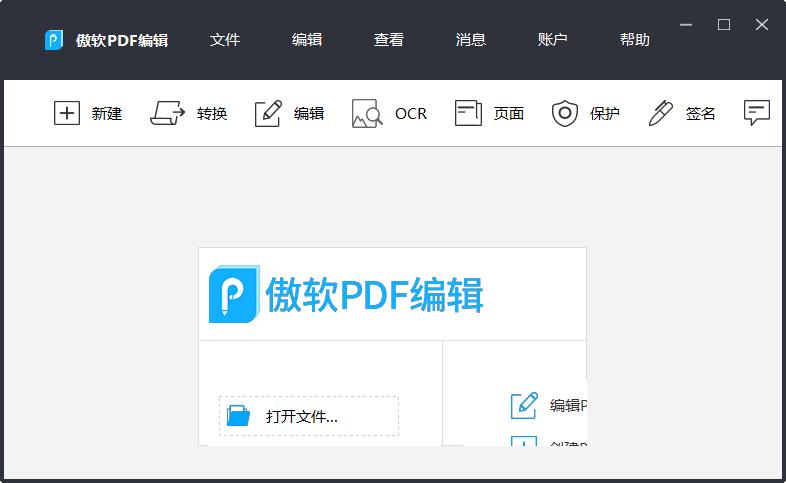786x483 pixels.
Task: Select the 签名 toolbar label
Action: click(700, 114)
